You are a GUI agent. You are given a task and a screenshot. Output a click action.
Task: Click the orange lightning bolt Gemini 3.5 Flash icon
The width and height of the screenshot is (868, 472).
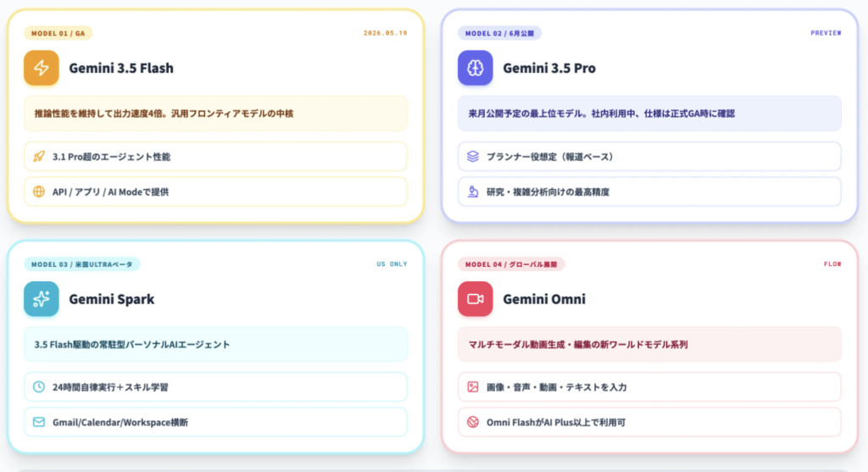click(42, 68)
